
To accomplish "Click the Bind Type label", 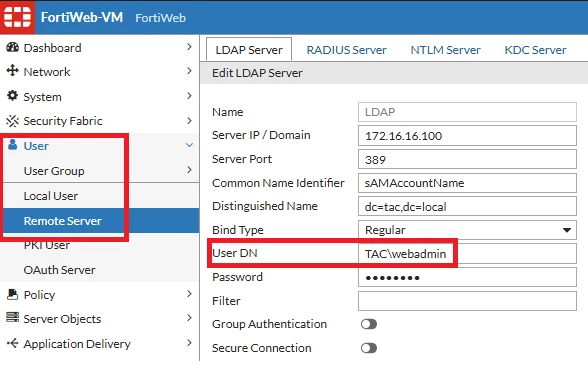I will coord(238,230).
